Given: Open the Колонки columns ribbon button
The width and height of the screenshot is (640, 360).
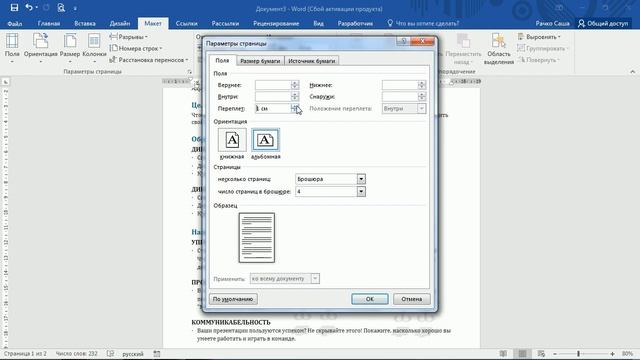Looking at the screenshot, I should click(x=94, y=49).
